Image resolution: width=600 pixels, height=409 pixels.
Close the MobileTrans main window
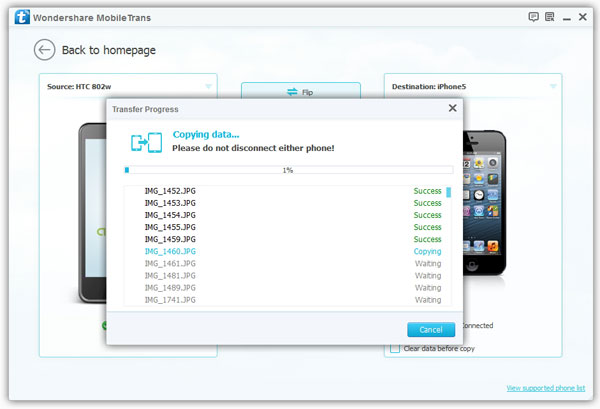(x=582, y=17)
